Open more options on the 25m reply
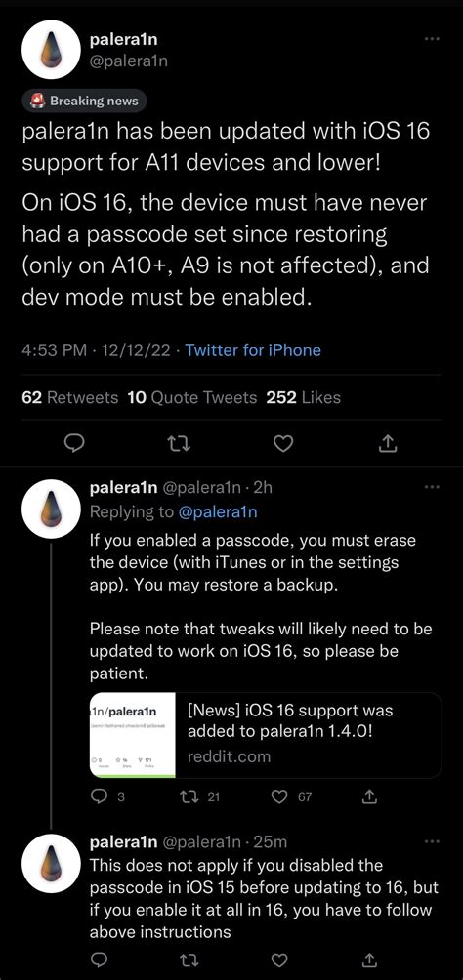This screenshot has height=980, width=463. pos(432,841)
